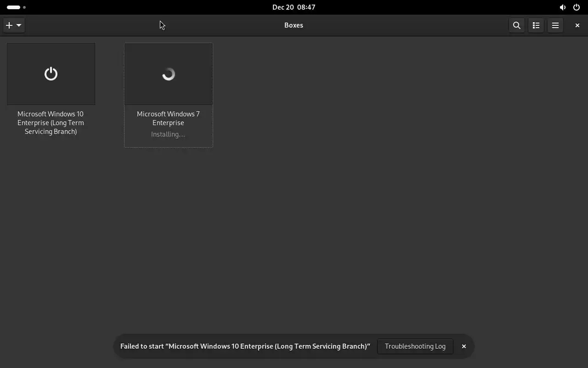The width and height of the screenshot is (588, 368).
Task: Open the system power menu in top bar
Action: tap(577, 7)
